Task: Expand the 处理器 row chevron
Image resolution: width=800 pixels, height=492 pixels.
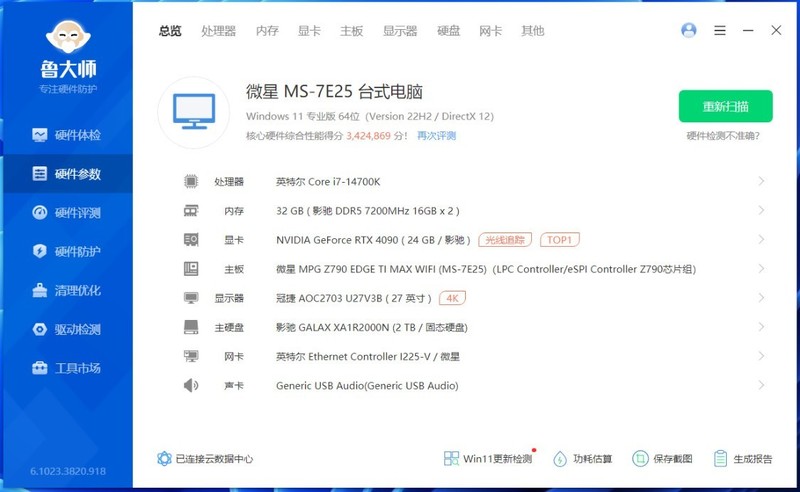Action: click(x=761, y=181)
